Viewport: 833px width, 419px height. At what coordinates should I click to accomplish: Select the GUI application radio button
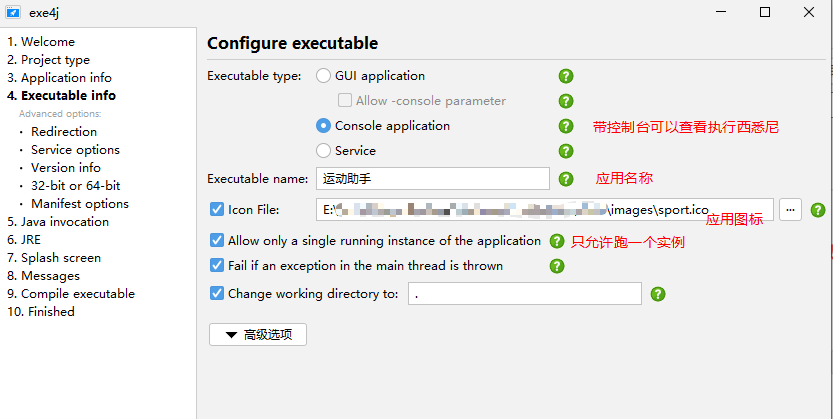(324, 76)
